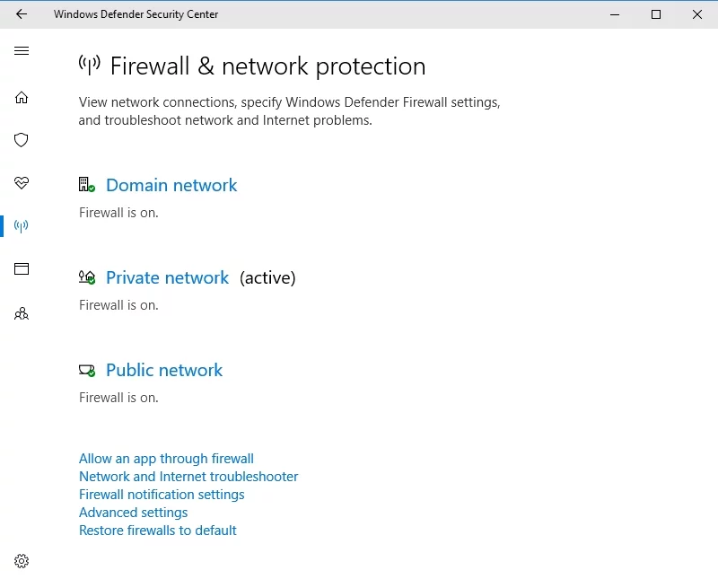Open Settings gear icon
The image size is (718, 588).
[x=22, y=561]
